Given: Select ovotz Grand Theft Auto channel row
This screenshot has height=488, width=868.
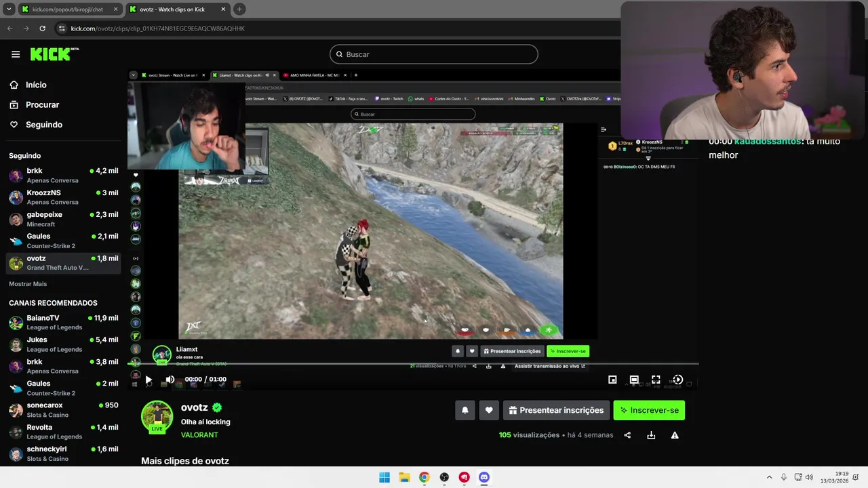Looking at the screenshot, I should tap(63, 262).
